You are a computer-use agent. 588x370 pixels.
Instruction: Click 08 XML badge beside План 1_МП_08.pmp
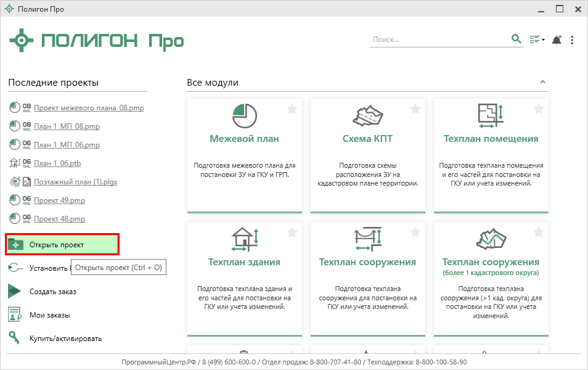[27, 126]
